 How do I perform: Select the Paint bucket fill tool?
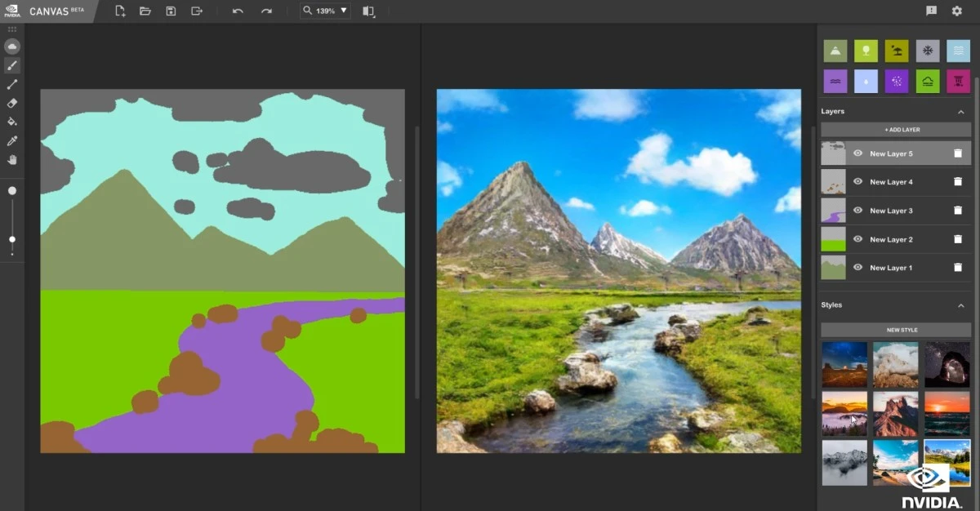pos(11,121)
